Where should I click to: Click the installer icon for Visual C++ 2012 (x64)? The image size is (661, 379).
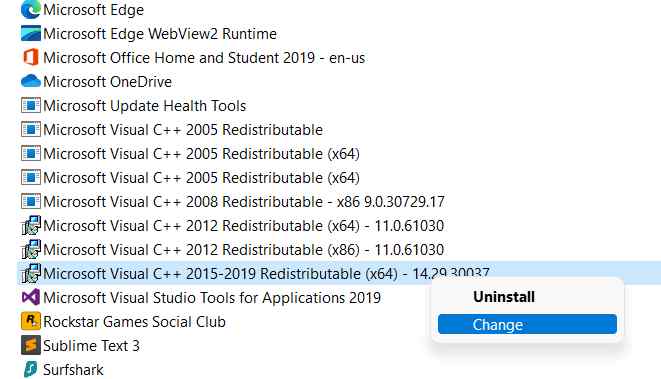click(x=31, y=226)
